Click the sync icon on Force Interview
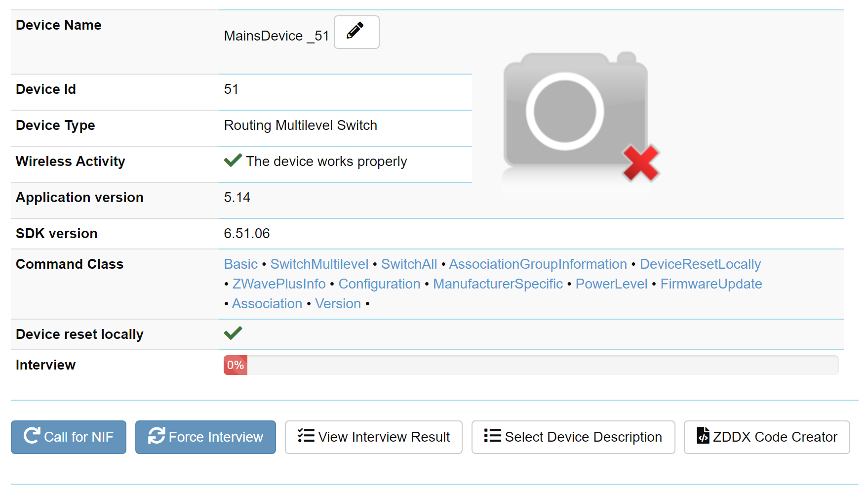868x496 pixels. click(x=157, y=435)
